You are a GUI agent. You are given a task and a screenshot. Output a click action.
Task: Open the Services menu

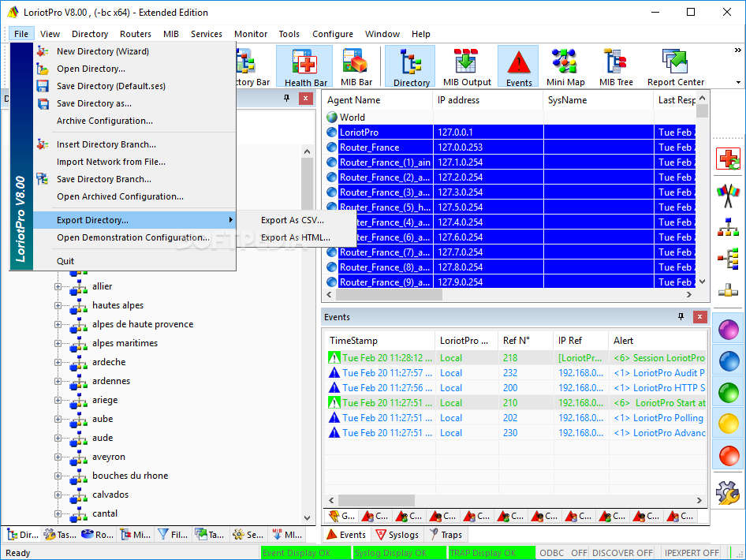[207, 34]
